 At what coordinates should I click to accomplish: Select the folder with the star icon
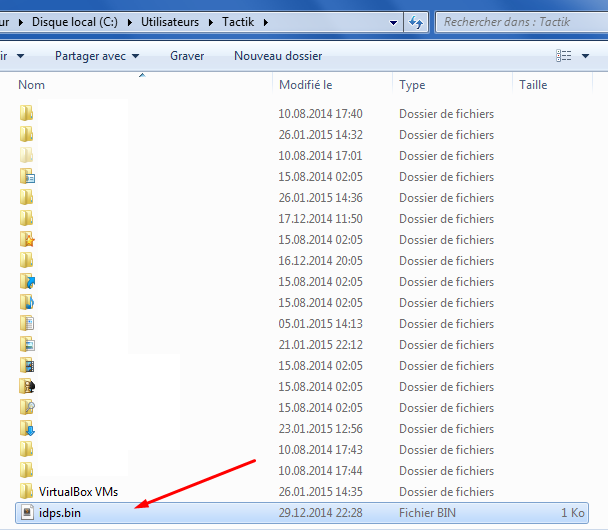click(27, 240)
